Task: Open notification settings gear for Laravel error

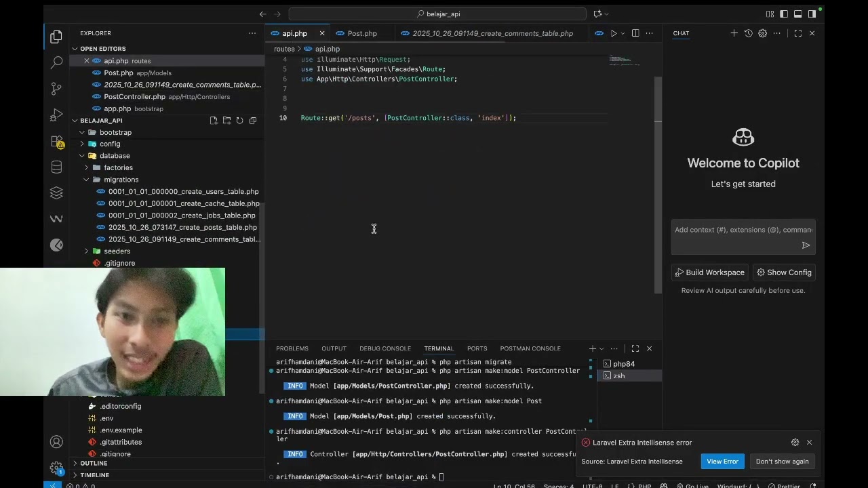Action: (795, 443)
